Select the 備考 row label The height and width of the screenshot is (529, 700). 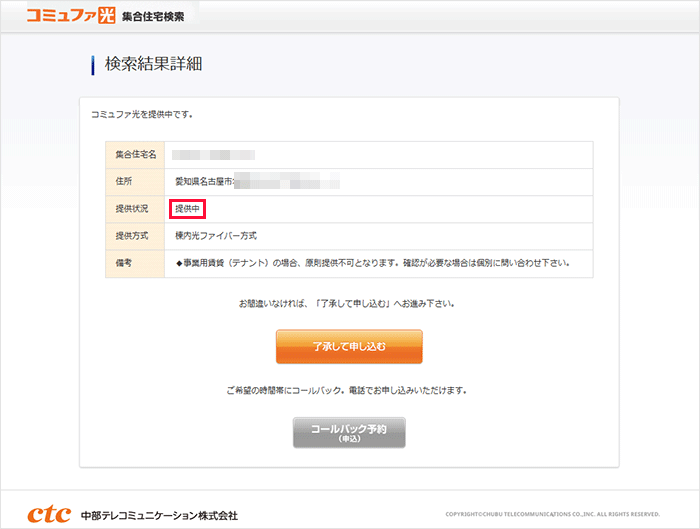124,263
